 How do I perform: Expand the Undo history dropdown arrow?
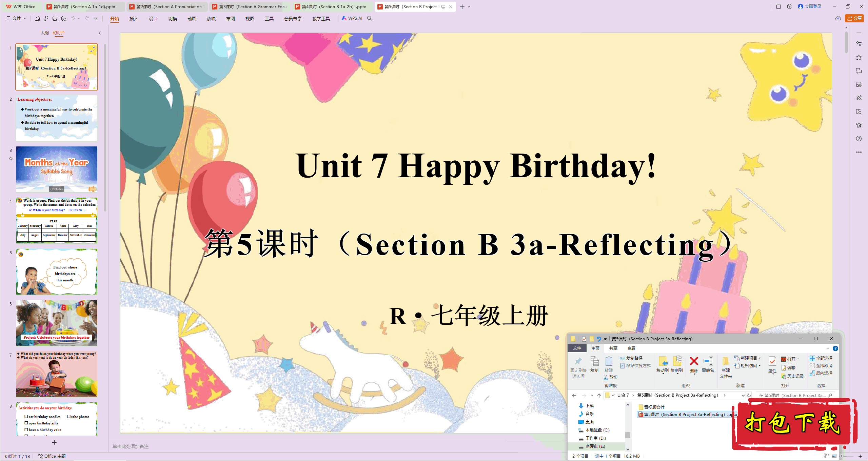79,18
